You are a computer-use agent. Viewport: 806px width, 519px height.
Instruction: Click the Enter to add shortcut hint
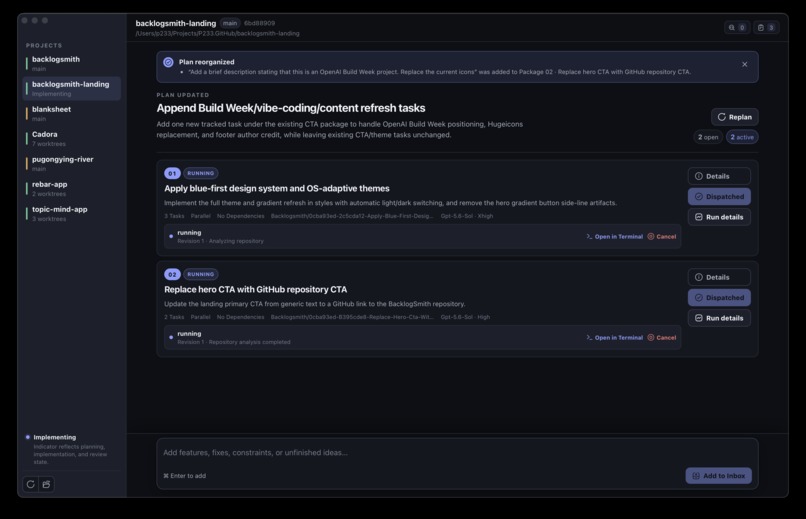point(185,476)
